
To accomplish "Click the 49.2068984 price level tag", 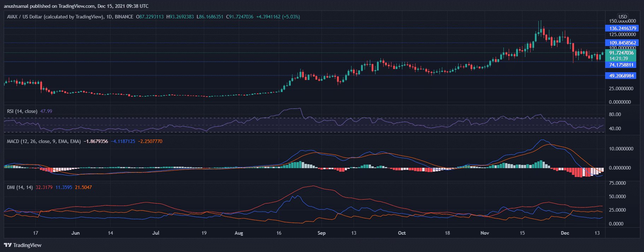I will tap(621, 76).
